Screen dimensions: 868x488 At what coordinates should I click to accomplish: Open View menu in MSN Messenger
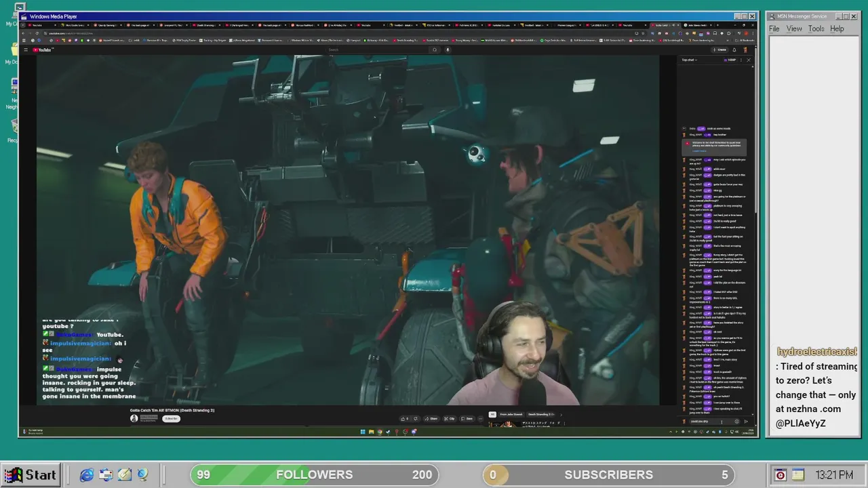(x=794, y=28)
